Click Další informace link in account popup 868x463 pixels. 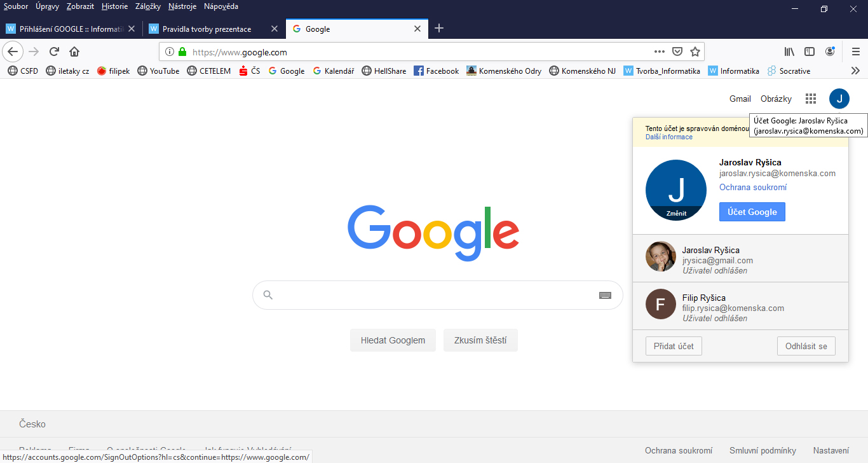[x=669, y=137]
